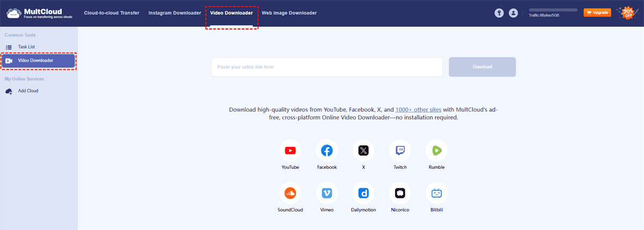644x230 pixels.
Task: Select the Dailymotion icon
Action: tap(363, 194)
